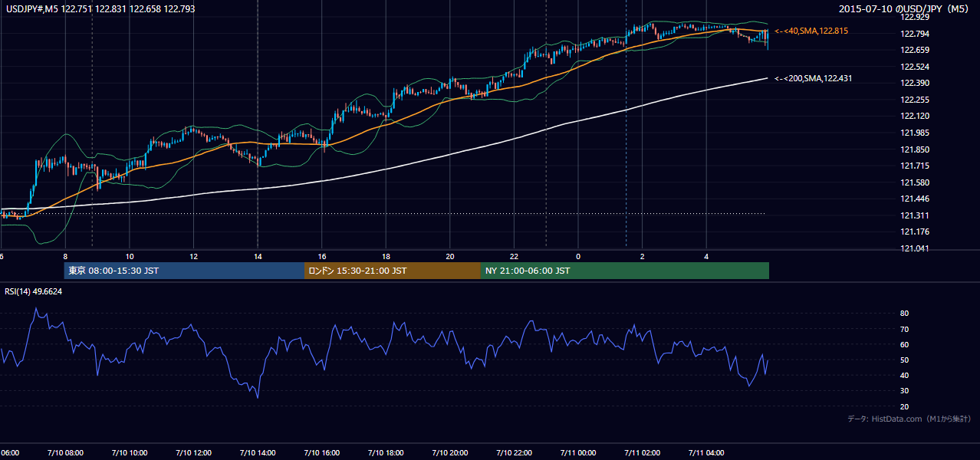Click hour label 22 under price chart
Image resolution: width=980 pixels, height=460 pixels.
point(514,256)
